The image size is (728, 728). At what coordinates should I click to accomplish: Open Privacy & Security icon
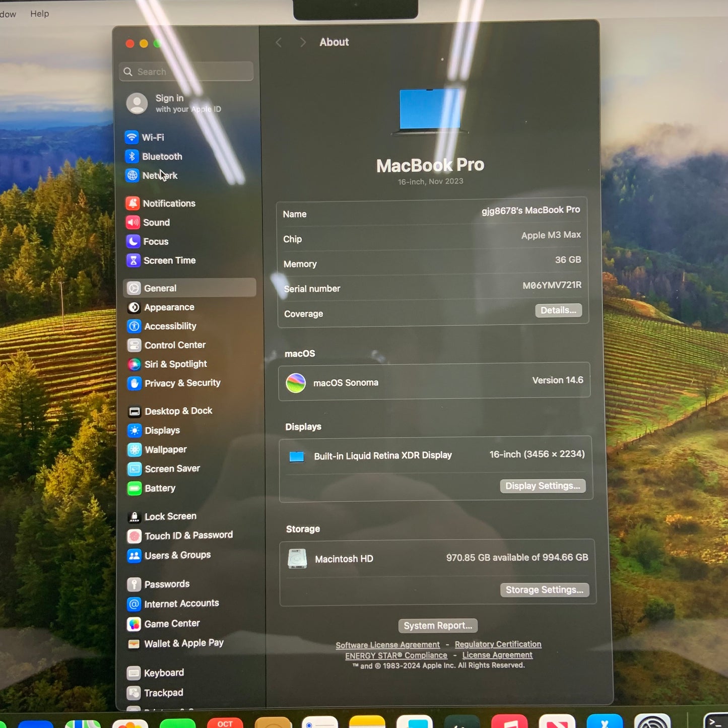coord(134,383)
